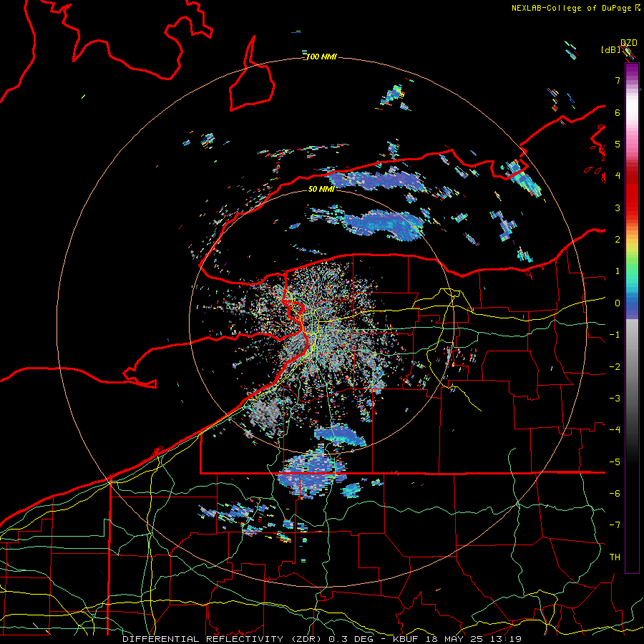Image resolution: width=644 pixels, height=644 pixels.
Task: Click the 3 value on color scale
Action: [618, 208]
